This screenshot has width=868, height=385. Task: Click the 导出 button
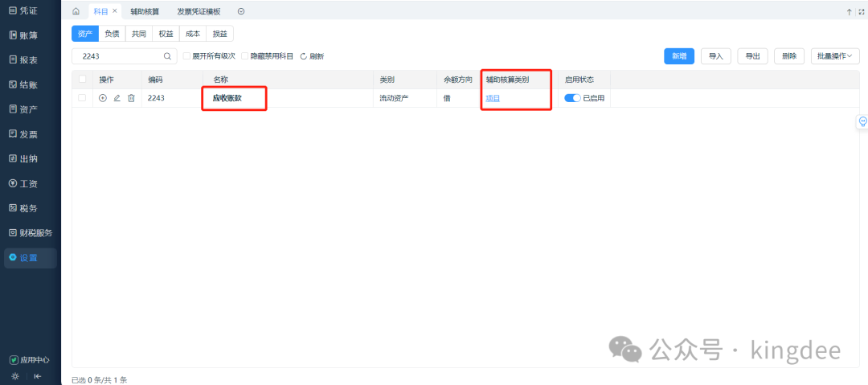click(752, 56)
